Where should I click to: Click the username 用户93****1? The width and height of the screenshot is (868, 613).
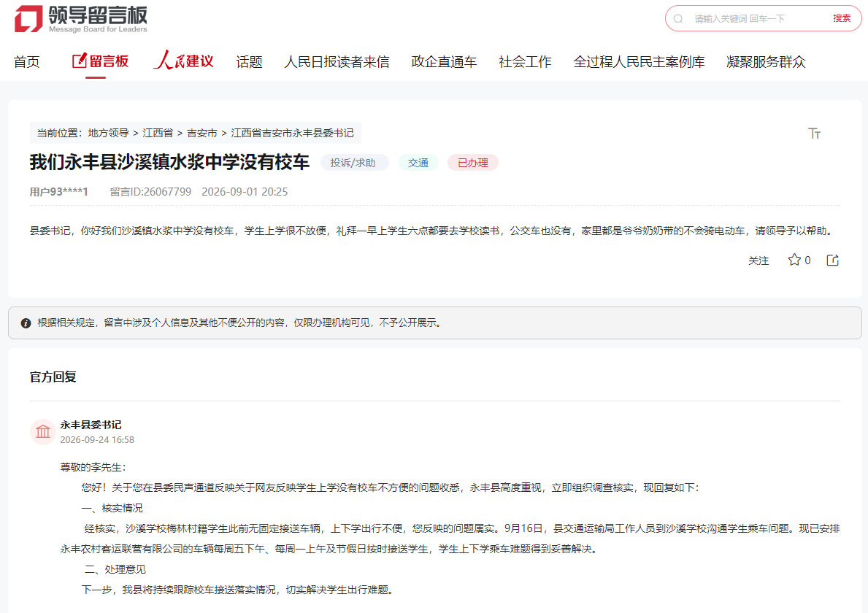(x=58, y=192)
